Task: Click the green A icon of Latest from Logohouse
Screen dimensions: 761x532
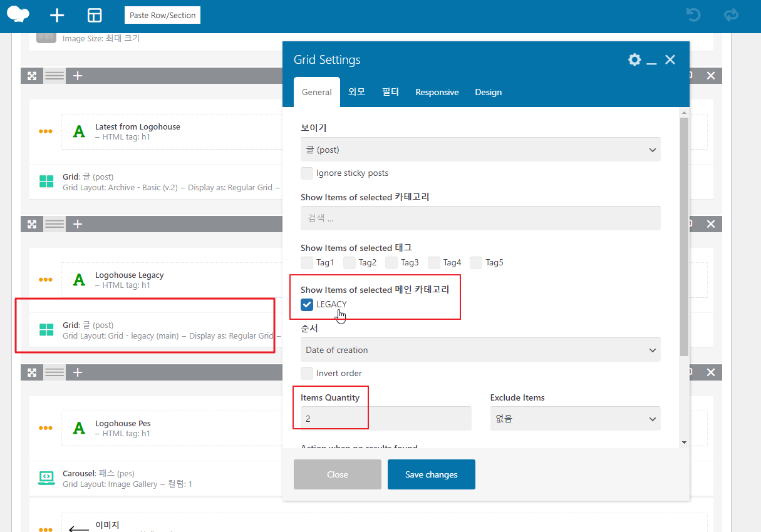Action: 79,131
